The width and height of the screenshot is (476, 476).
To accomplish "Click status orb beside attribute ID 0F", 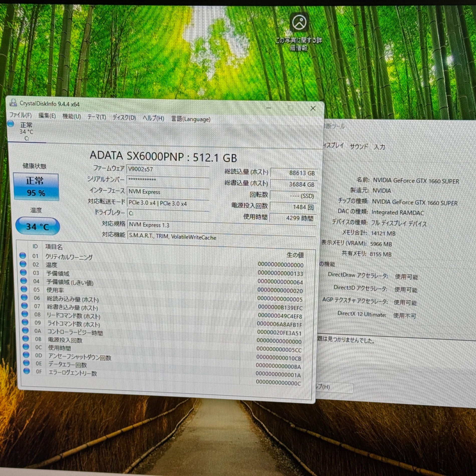I will pyautogui.click(x=27, y=371).
